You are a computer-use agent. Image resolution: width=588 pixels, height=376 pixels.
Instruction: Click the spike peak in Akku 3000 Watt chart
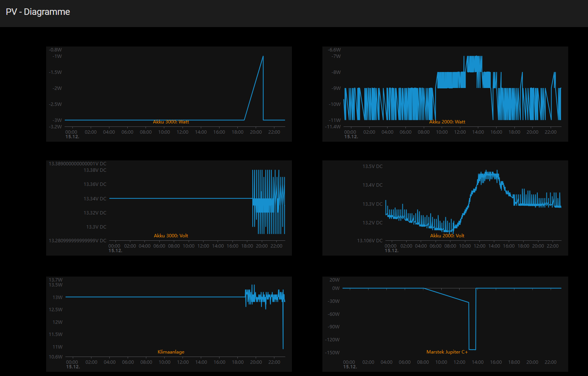click(263, 56)
